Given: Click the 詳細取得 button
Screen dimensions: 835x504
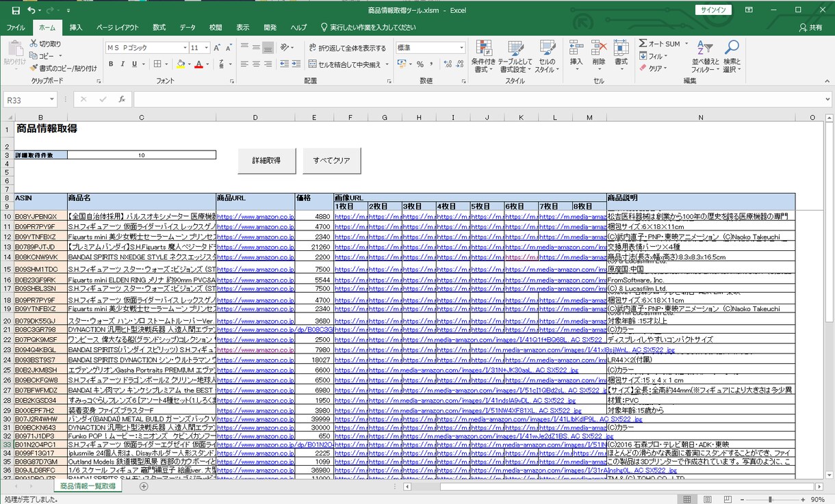Looking at the screenshot, I should coord(267,161).
